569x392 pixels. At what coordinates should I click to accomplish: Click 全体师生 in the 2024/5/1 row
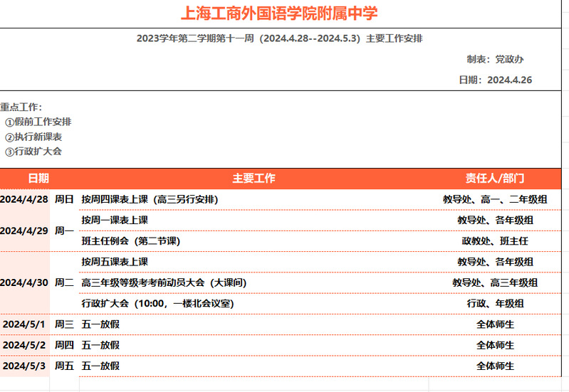click(495, 324)
